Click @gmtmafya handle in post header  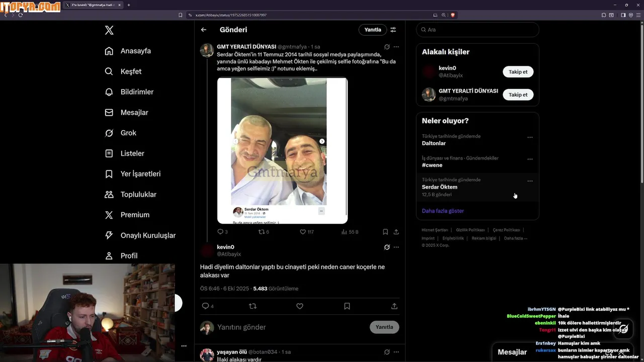pos(293,47)
